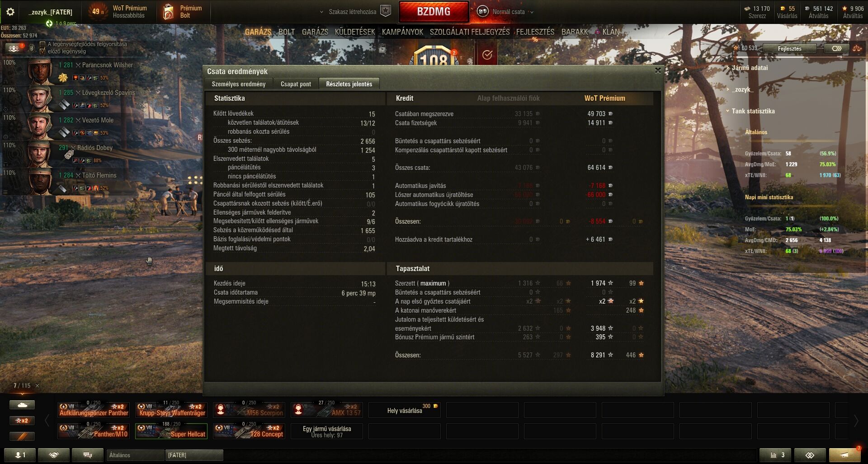Screen dimensions: 868x464
Task: Click the crew retraining helmet icon
Action: 32,48
